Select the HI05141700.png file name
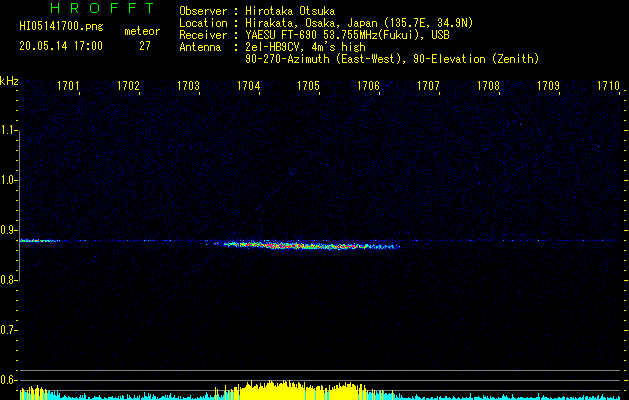The height and width of the screenshot is (400, 629). [x=61, y=27]
